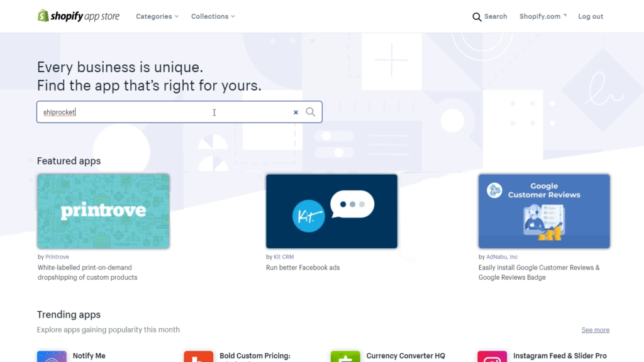Click the header Search magnifier icon

click(x=477, y=17)
